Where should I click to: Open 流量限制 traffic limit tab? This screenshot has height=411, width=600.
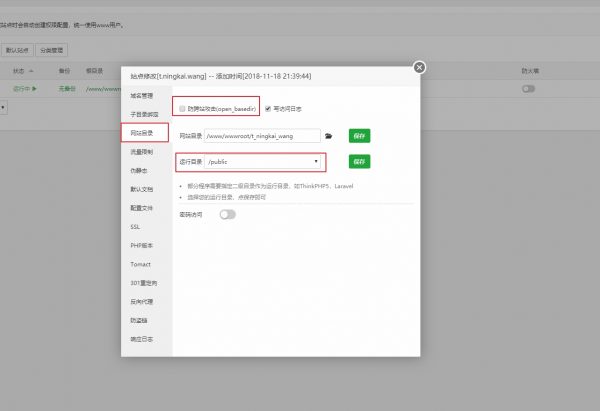(142, 152)
